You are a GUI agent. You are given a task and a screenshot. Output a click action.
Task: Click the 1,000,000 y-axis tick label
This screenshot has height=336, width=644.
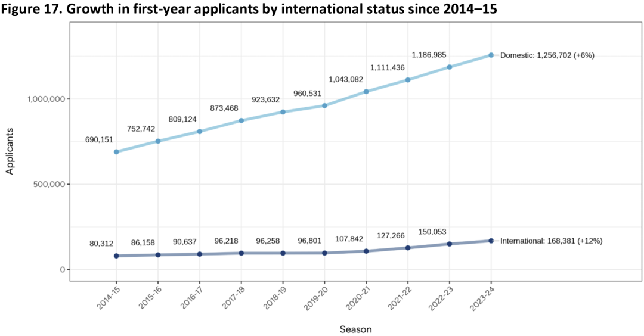tap(46, 99)
